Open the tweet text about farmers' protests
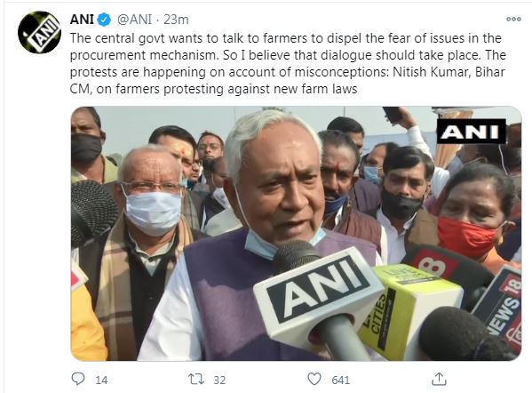 tap(288, 63)
